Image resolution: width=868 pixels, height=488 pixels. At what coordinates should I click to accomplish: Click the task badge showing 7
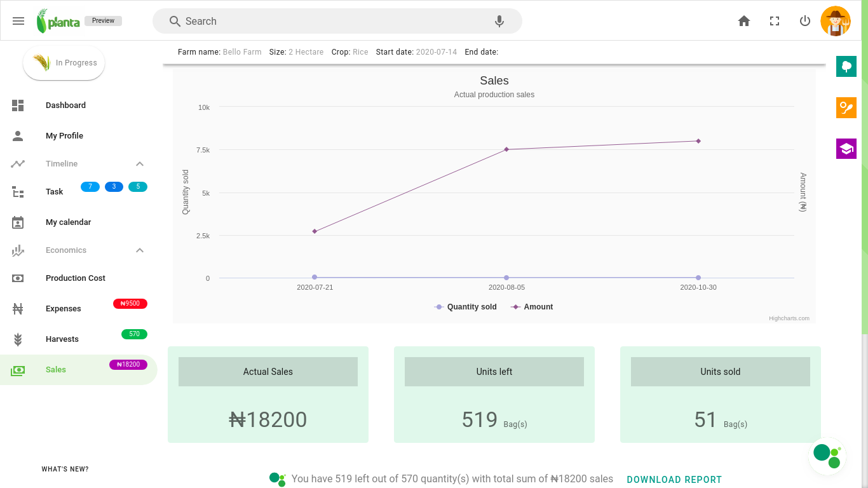(x=90, y=187)
